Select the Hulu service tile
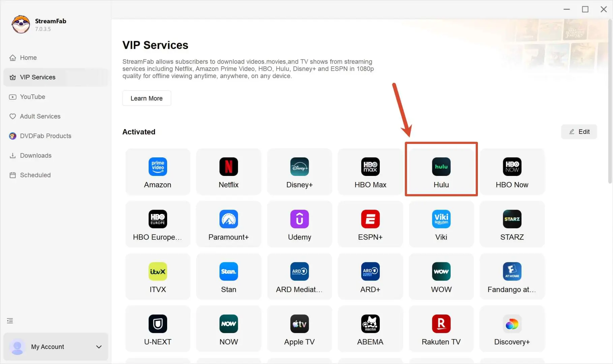Image resolution: width=613 pixels, height=364 pixels. coord(441,172)
